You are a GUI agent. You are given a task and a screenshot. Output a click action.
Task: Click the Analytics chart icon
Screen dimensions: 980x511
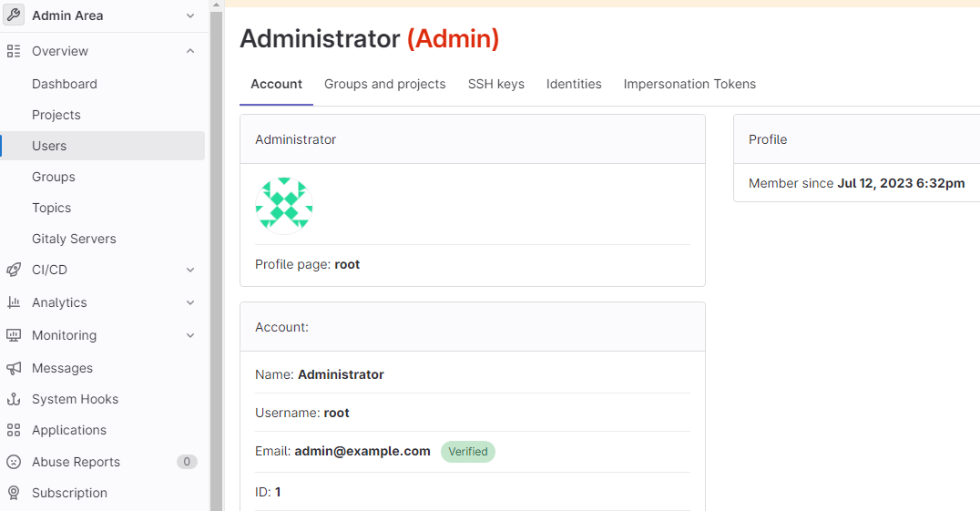(14, 302)
